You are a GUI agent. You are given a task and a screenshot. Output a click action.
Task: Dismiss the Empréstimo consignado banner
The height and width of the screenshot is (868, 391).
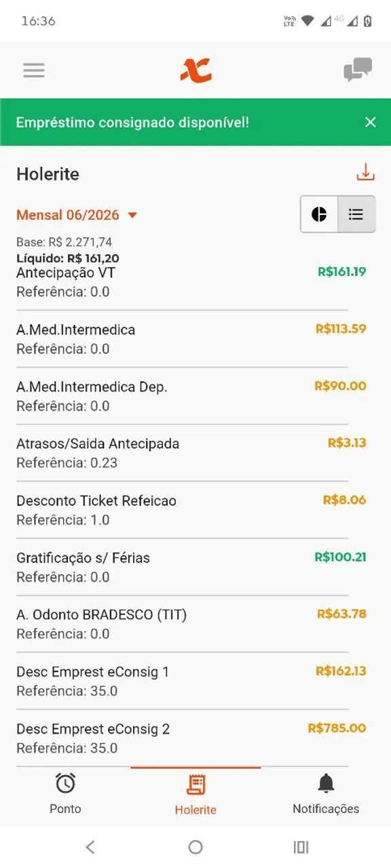370,122
